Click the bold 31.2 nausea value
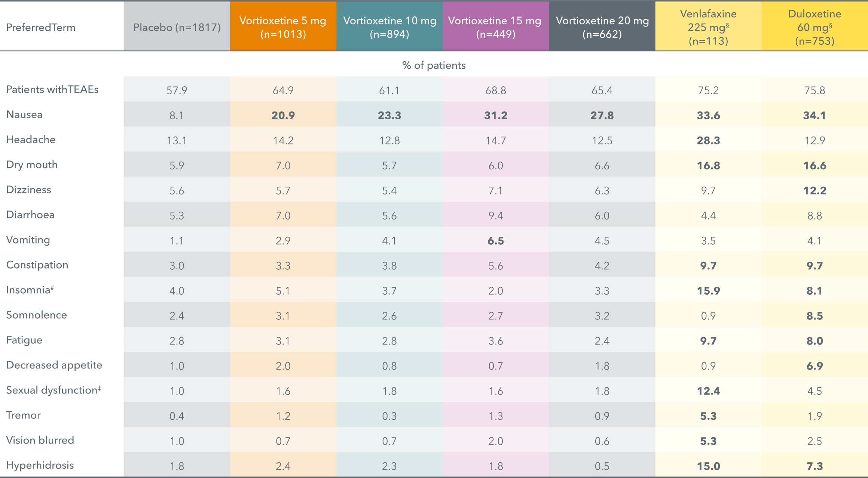 coord(495,115)
